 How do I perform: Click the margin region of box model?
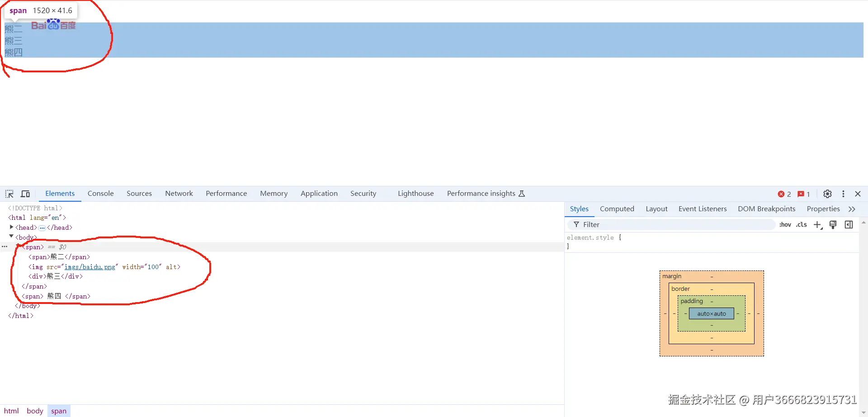tap(712, 276)
